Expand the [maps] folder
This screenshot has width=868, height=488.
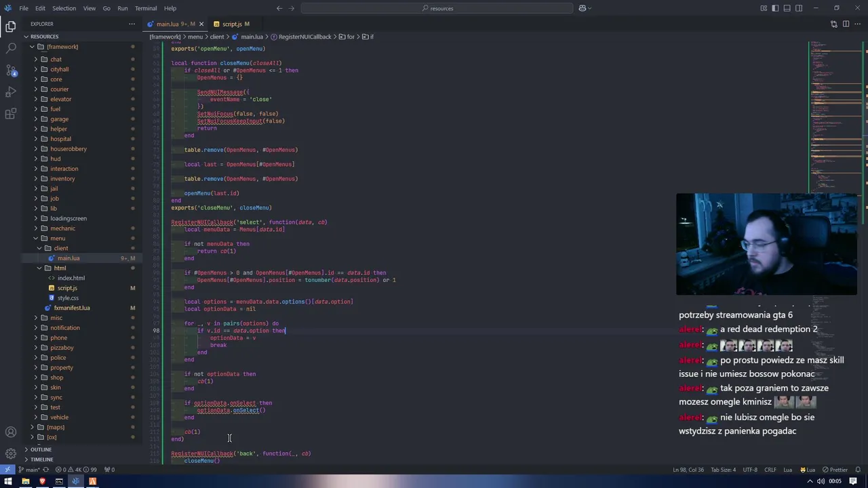pyautogui.click(x=32, y=428)
